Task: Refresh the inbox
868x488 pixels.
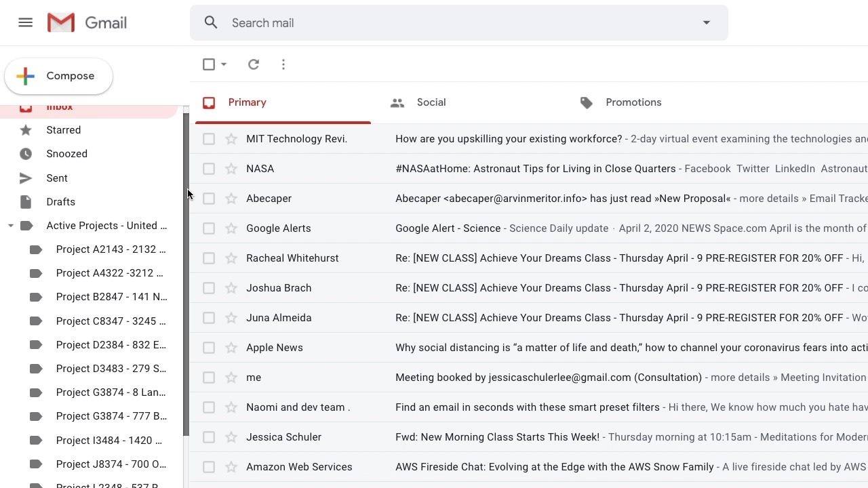Action: click(254, 64)
